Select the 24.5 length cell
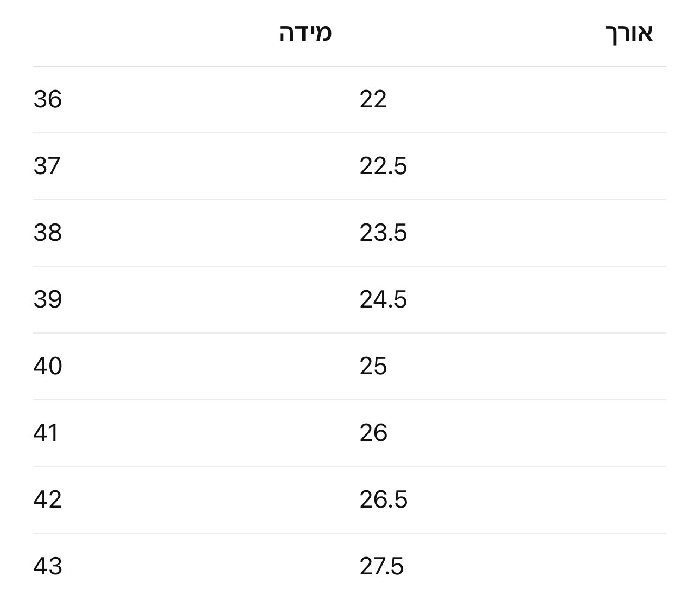The height and width of the screenshot is (602, 700). (383, 299)
